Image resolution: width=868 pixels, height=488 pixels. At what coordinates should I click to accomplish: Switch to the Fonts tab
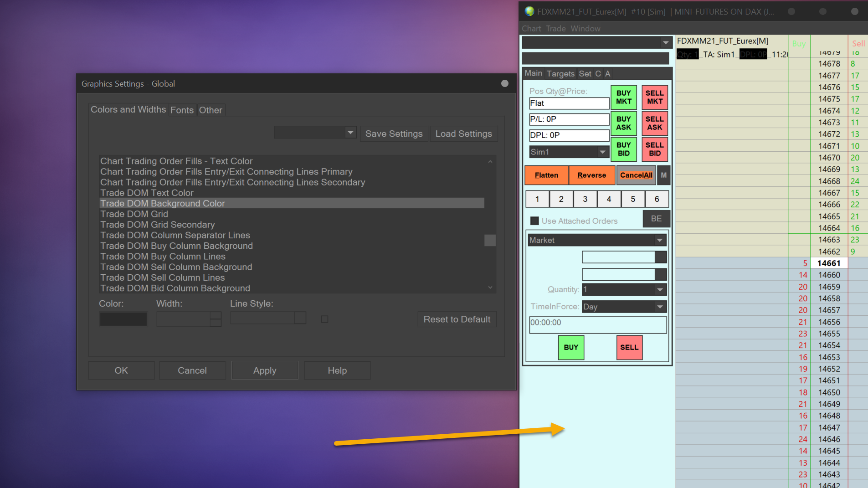(182, 110)
